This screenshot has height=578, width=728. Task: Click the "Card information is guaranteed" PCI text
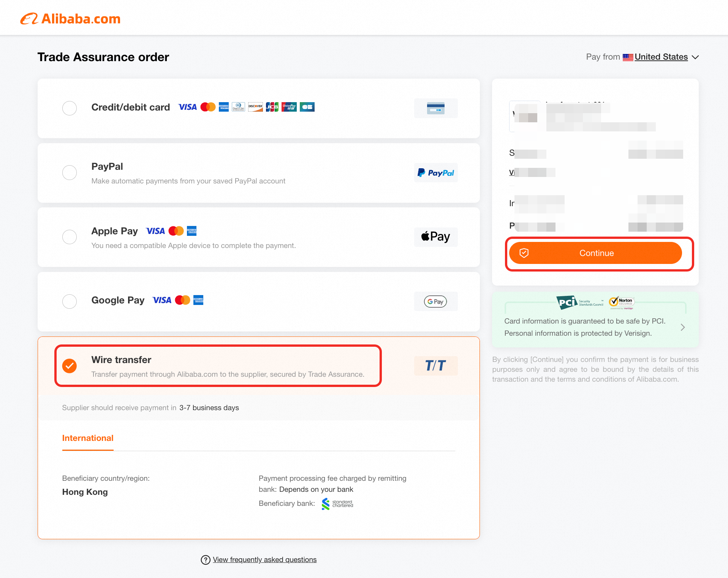[x=585, y=321]
